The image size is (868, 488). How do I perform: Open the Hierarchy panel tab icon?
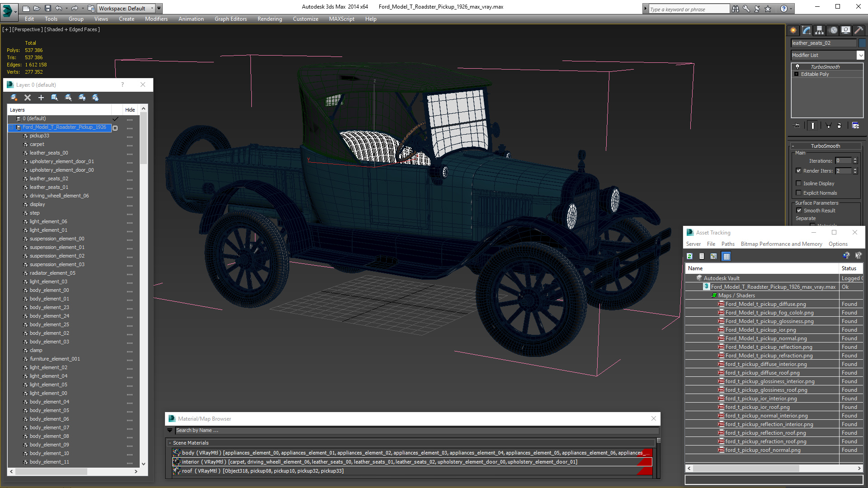pyautogui.click(x=820, y=30)
